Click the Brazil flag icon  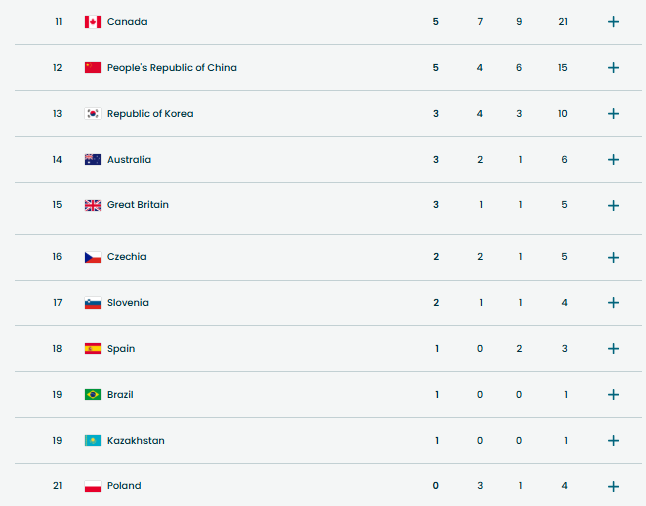point(93,395)
